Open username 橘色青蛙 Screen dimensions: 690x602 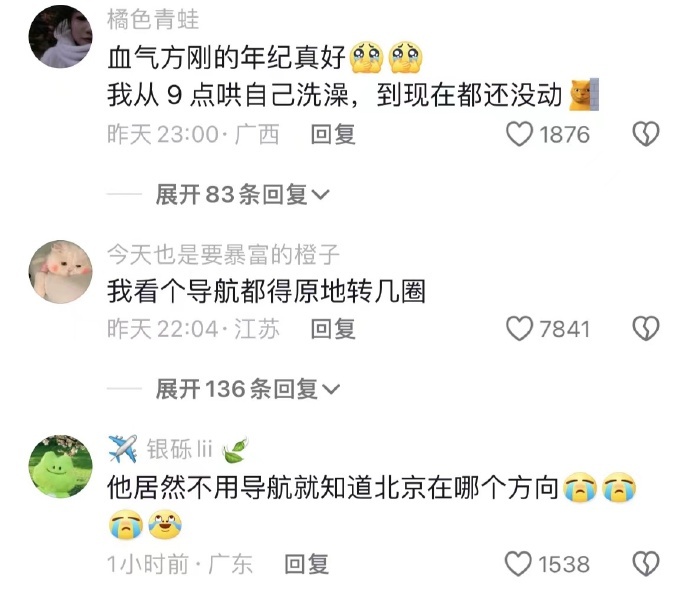click(153, 20)
